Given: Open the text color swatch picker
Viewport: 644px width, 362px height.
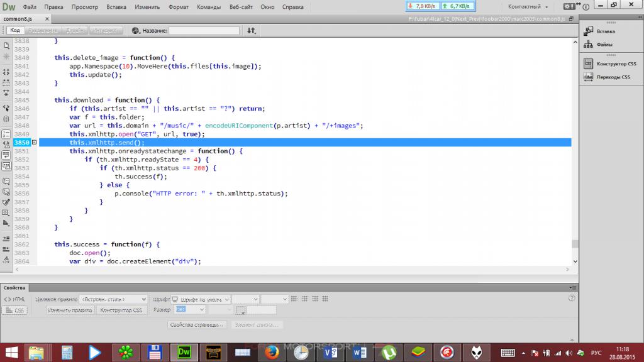Looking at the screenshot, I should (240, 310).
